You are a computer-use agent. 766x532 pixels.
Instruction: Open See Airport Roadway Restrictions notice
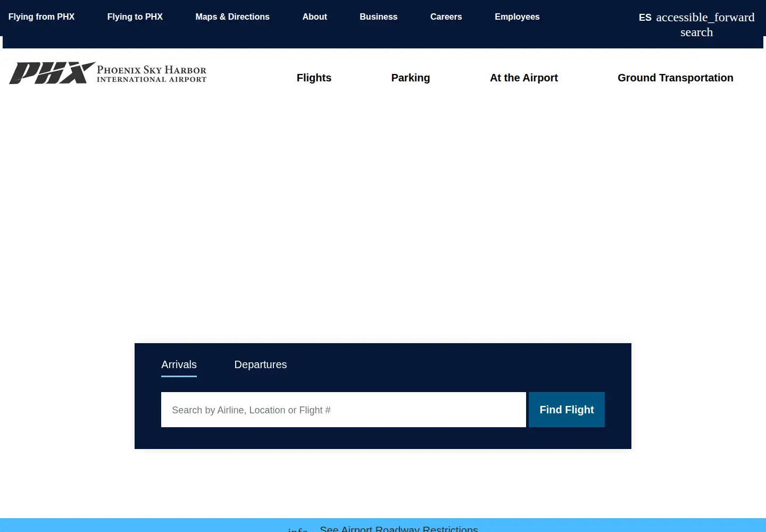pos(399,528)
